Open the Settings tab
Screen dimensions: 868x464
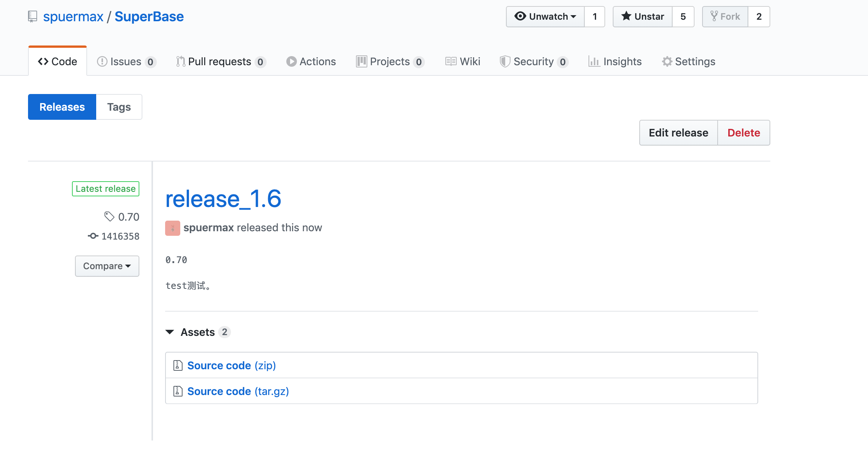click(688, 61)
